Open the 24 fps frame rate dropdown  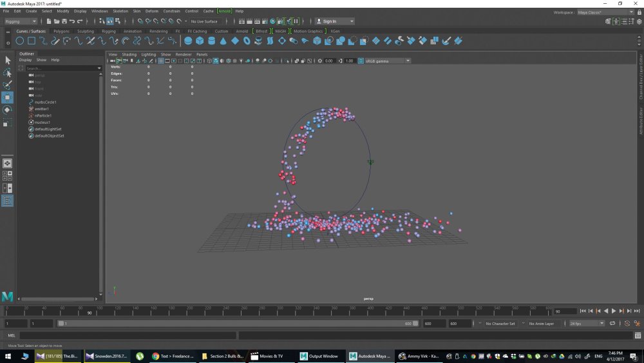point(587,324)
